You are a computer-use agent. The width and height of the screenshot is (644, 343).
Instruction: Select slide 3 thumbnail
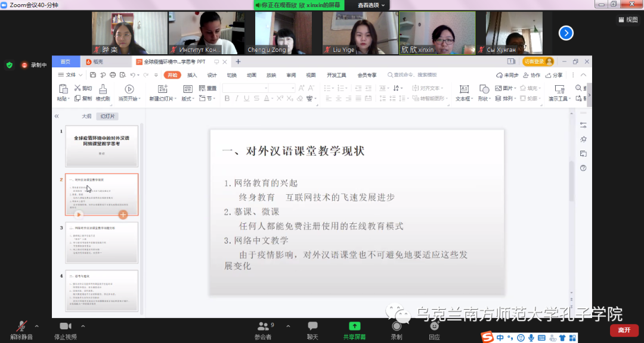point(101,242)
